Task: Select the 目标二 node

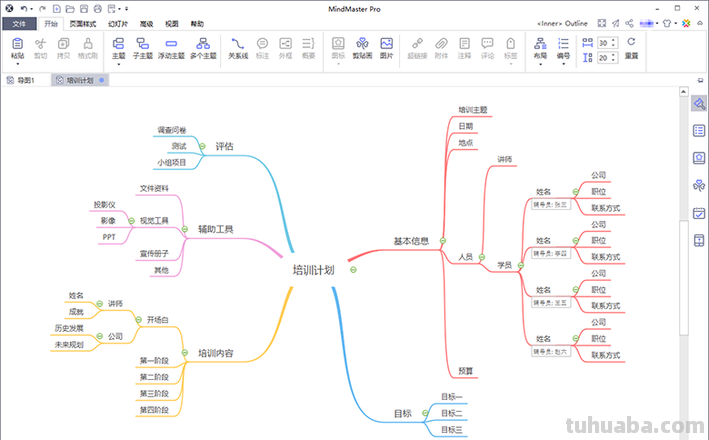Action: pos(452,413)
